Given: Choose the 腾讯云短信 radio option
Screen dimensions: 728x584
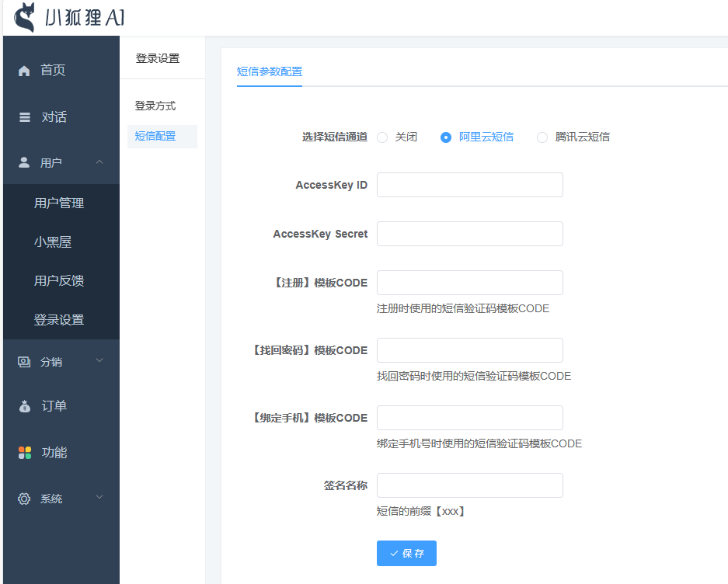Looking at the screenshot, I should tap(542, 137).
